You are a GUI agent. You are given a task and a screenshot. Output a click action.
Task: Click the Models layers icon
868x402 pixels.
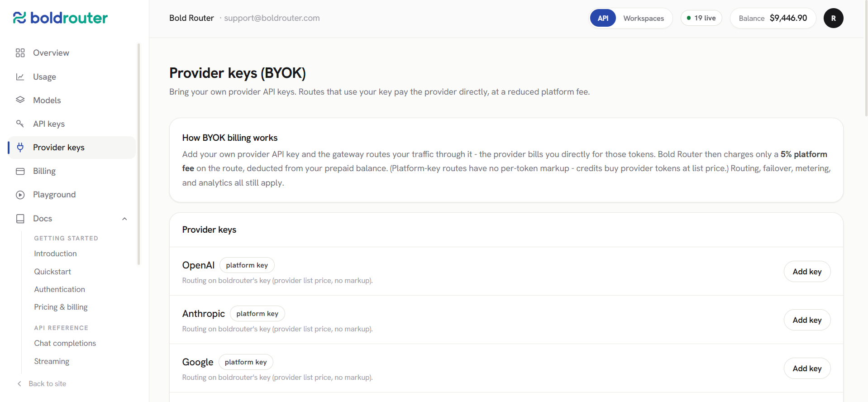coord(20,100)
